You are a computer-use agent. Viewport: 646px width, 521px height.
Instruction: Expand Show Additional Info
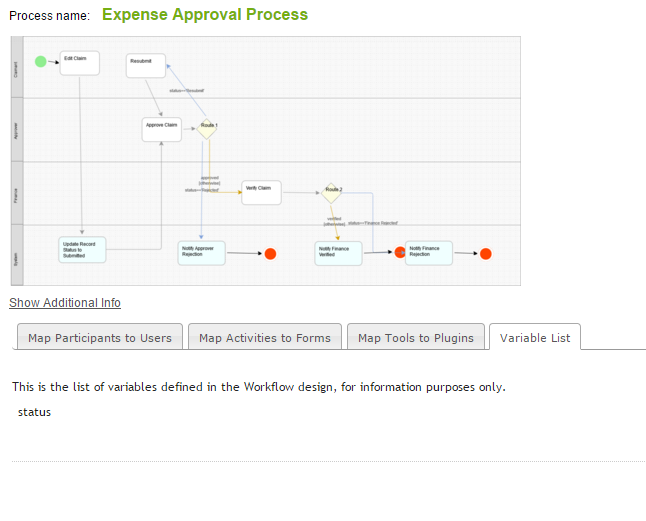[x=65, y=303]
